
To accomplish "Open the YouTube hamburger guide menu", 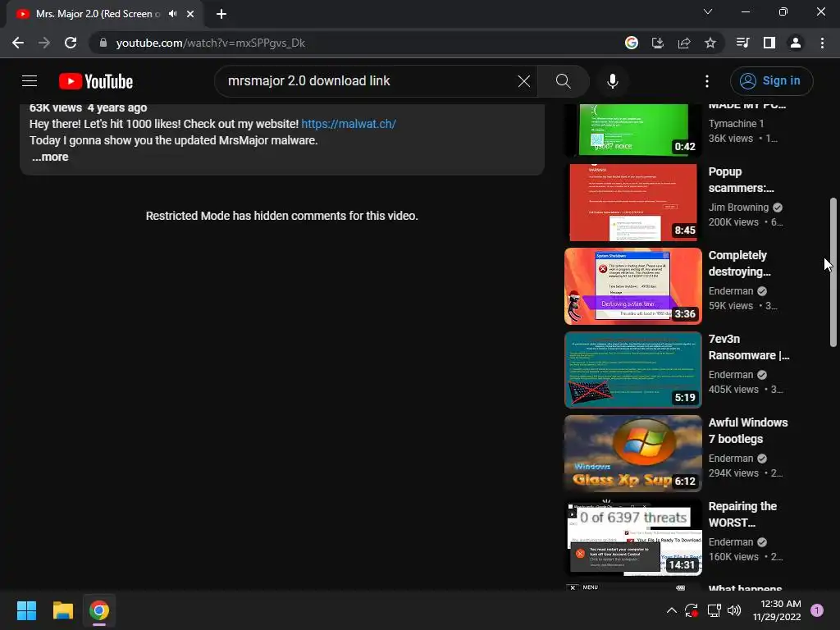I will tap(30, 81).
